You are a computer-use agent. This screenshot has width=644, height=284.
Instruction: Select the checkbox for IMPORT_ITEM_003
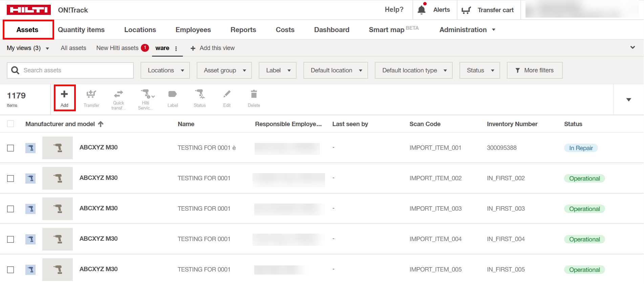tap(10, 209)
